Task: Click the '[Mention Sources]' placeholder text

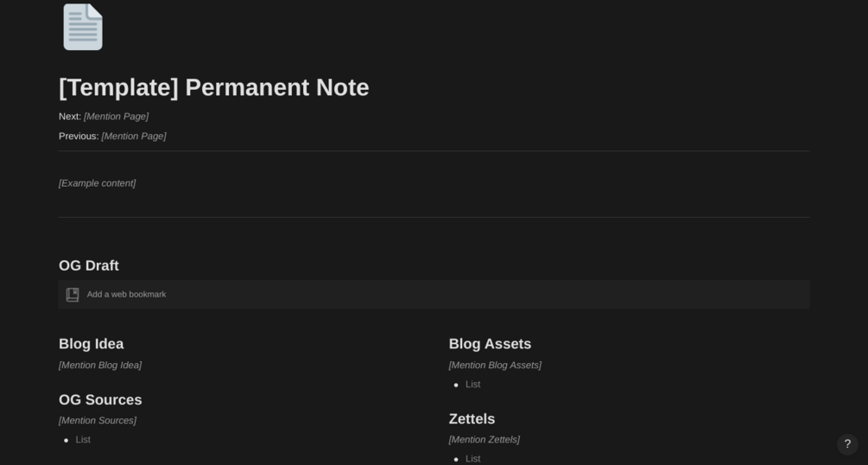Action: (x=98, y=421)
